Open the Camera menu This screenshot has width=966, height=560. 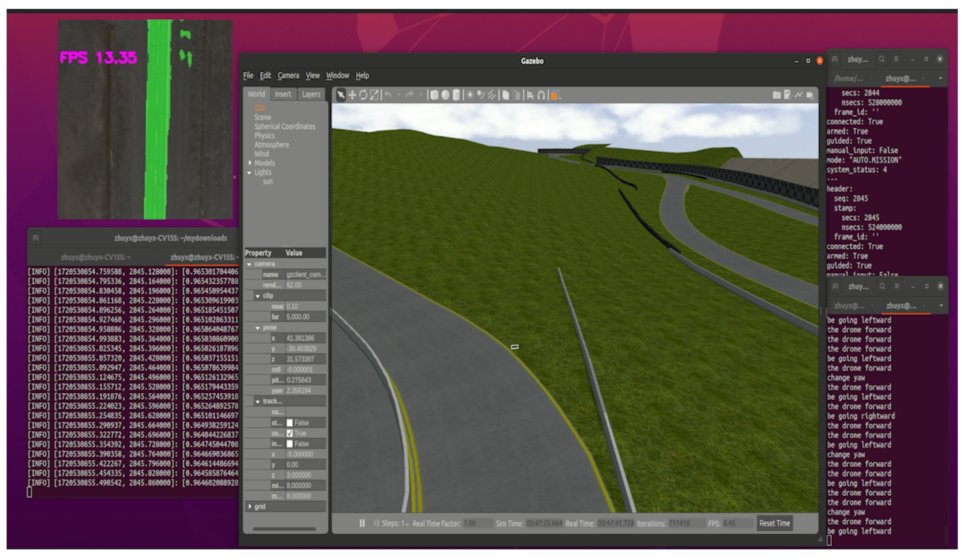[x=288, y=76]
